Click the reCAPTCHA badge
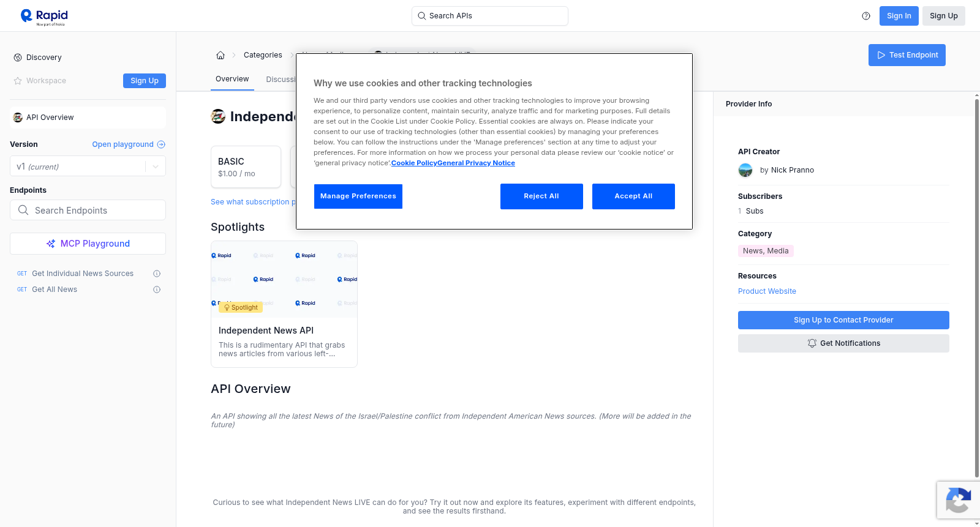 pyautogui.click(x=959, y=500)
